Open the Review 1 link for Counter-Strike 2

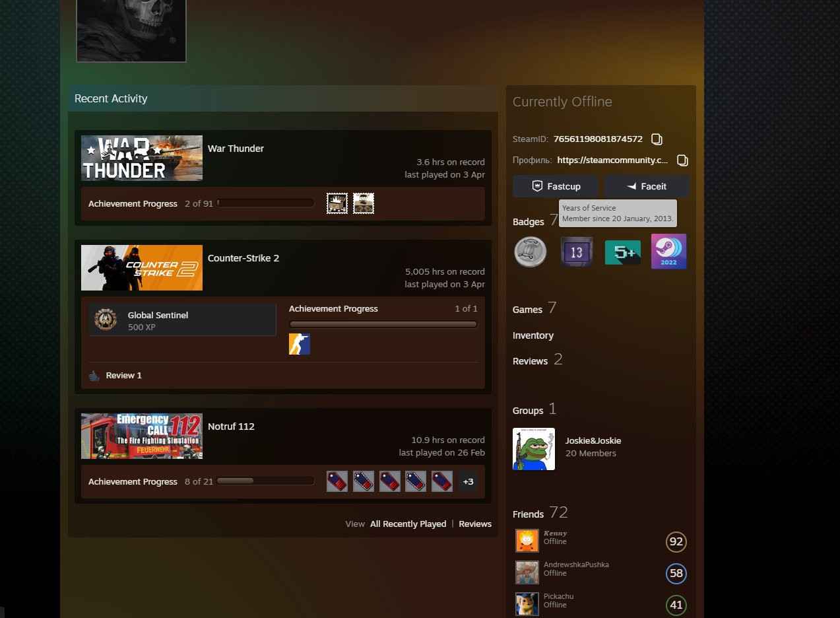[123, 375]
